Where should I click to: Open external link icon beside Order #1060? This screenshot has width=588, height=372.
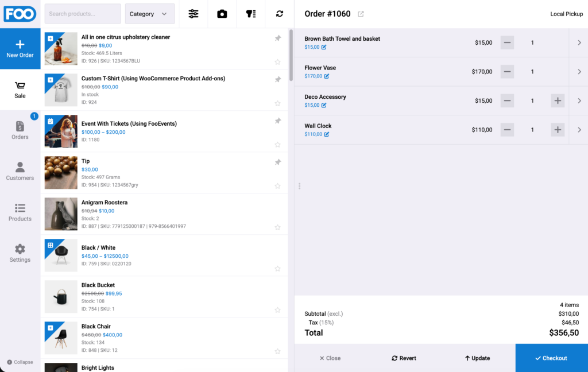(361, 14)
